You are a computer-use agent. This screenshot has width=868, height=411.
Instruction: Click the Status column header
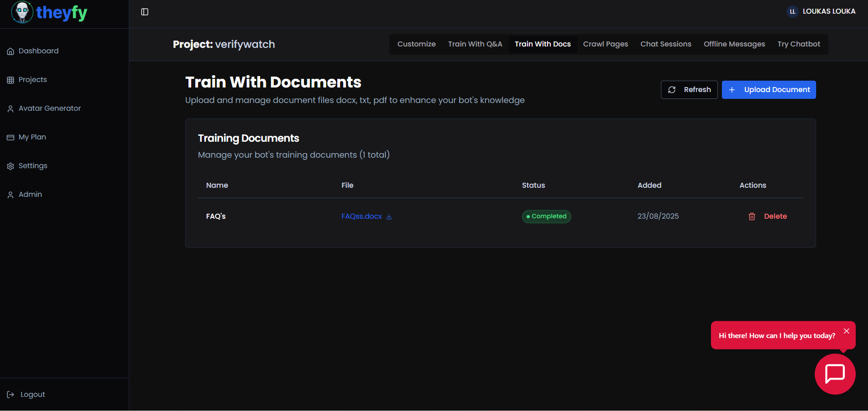point(533,185)
